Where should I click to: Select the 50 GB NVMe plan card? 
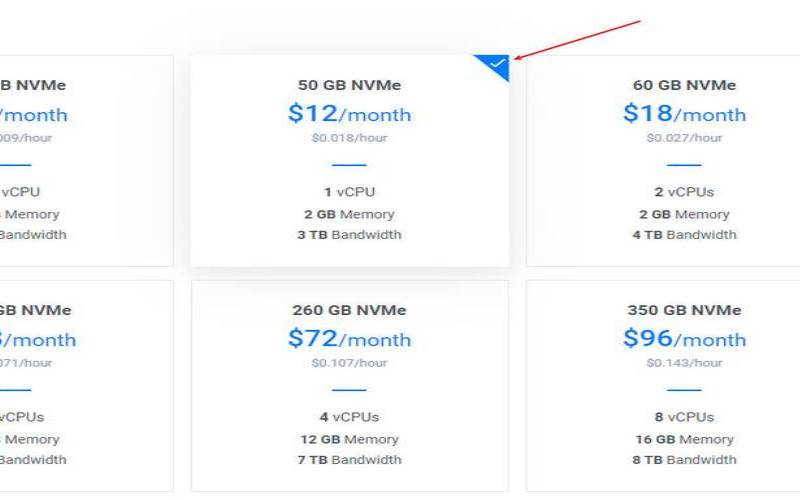point(349,160)
